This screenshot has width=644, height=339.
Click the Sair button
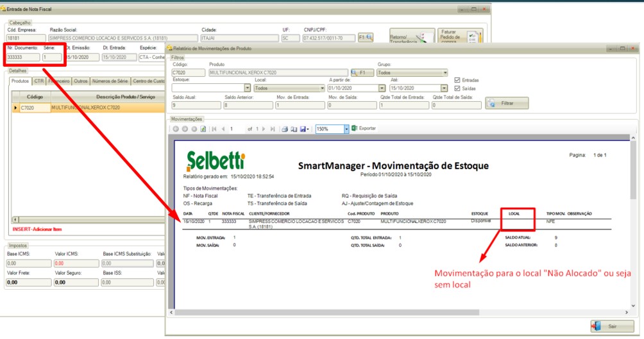coord(612,326)
